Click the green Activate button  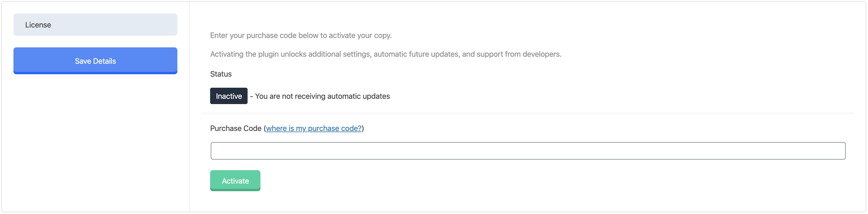(x=235, y=181)
